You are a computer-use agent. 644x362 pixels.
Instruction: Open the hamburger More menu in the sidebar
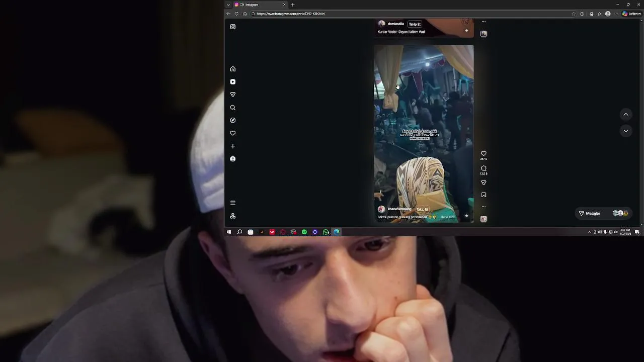click(232, 203)
